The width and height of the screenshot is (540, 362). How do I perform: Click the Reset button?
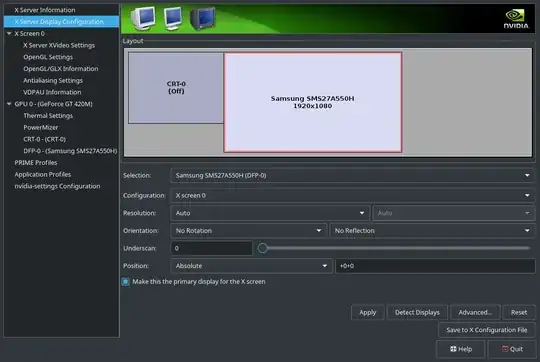tap(519, 312)
